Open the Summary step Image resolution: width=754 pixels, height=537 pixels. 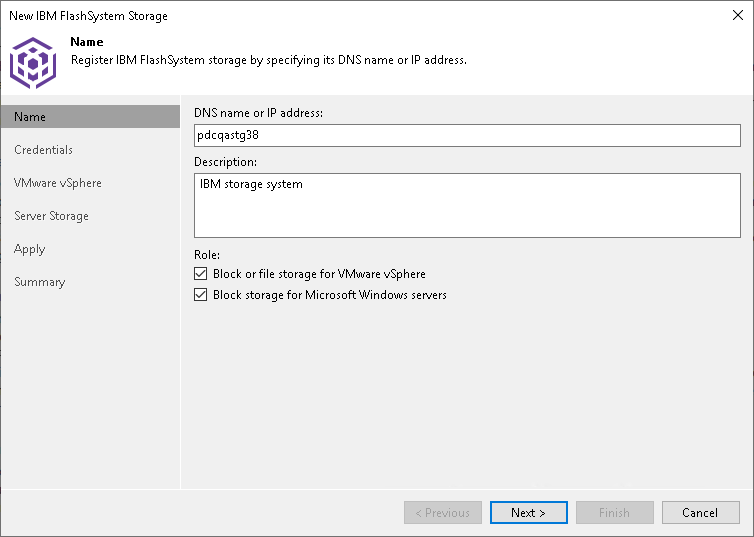(40, 282)
